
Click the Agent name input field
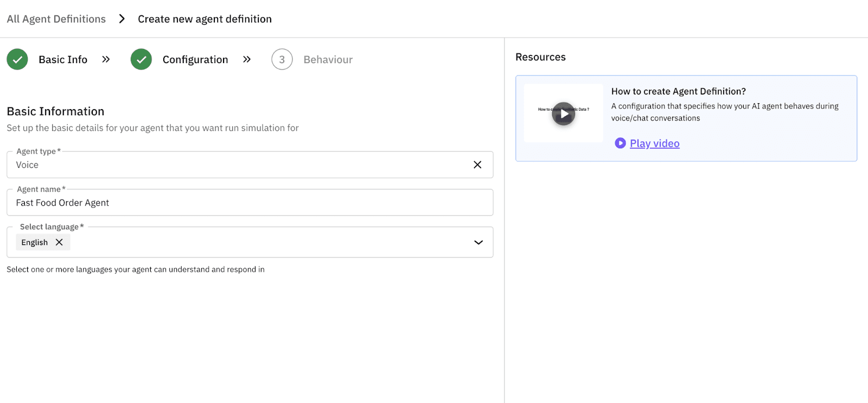(250, 203)
